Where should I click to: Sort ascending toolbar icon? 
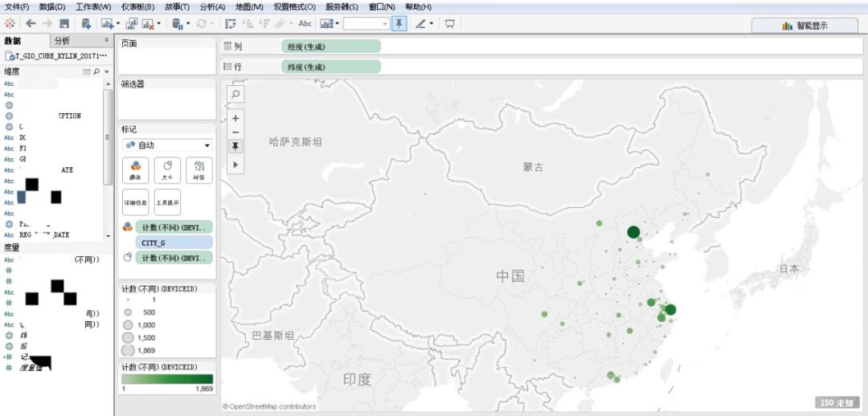(x=248, y=24)
